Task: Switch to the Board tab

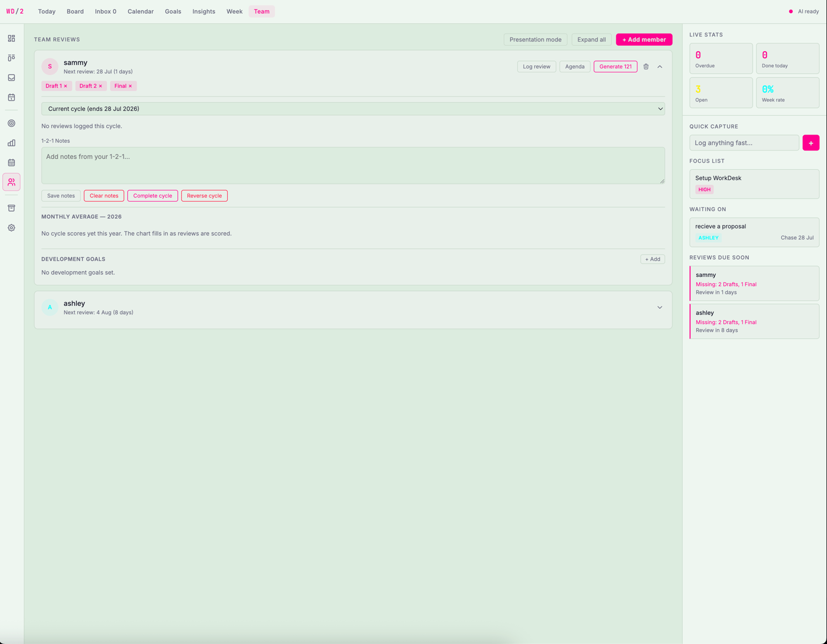Action: click(x=75, y=12)
